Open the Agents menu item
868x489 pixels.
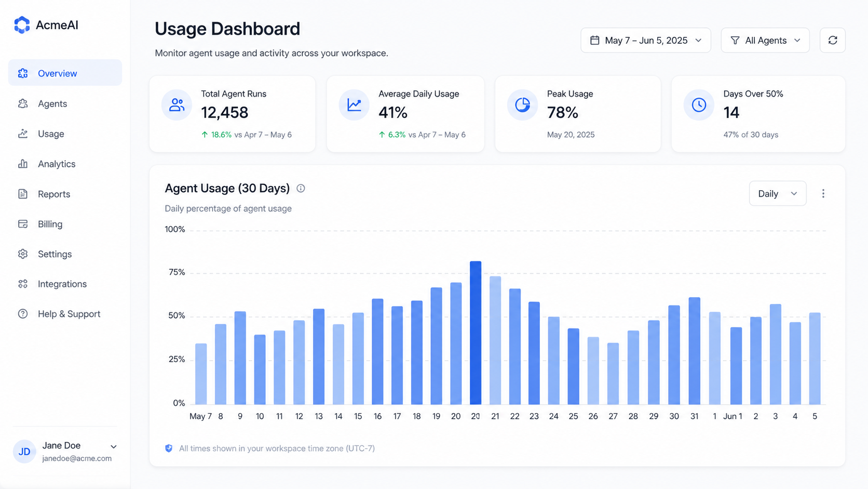65,103
